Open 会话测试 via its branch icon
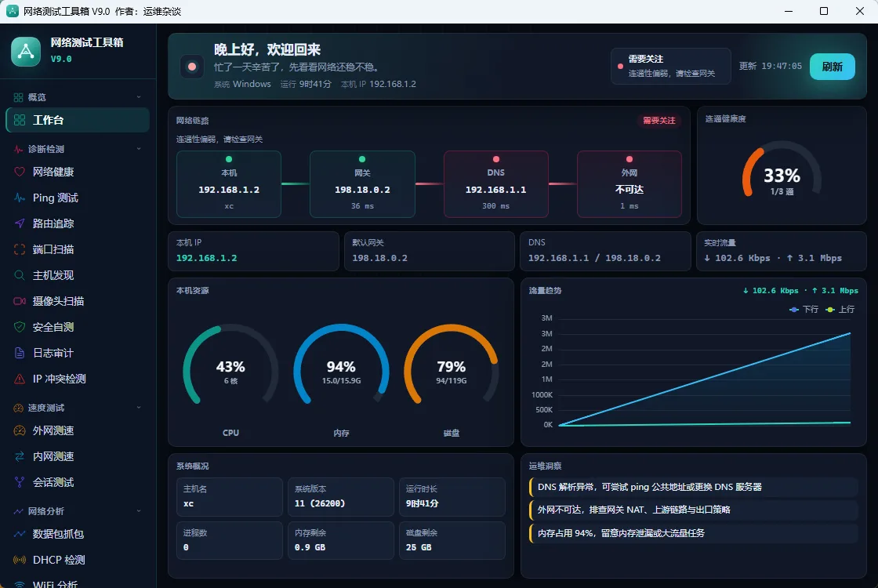Screen dimensions: 878x588 pos(20,482)
